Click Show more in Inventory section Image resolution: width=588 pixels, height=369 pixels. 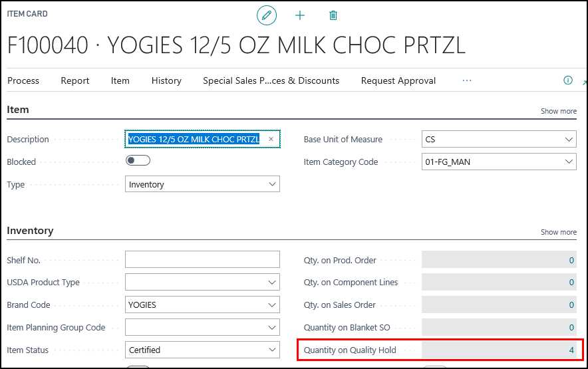[x=559, y=232]
